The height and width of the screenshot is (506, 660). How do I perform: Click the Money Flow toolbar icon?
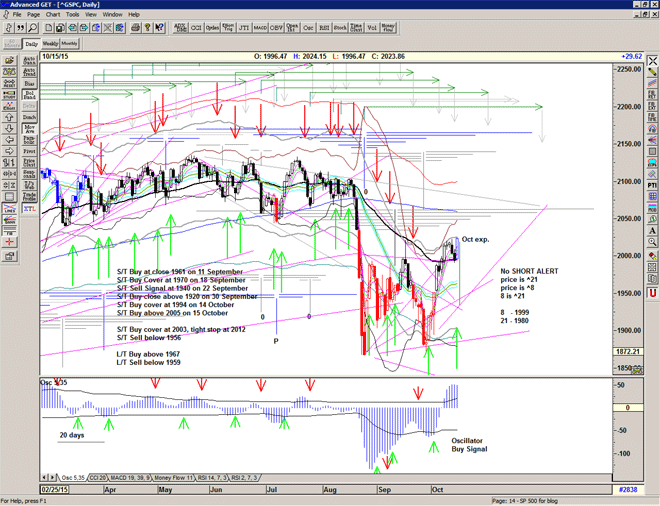point(387,28)
